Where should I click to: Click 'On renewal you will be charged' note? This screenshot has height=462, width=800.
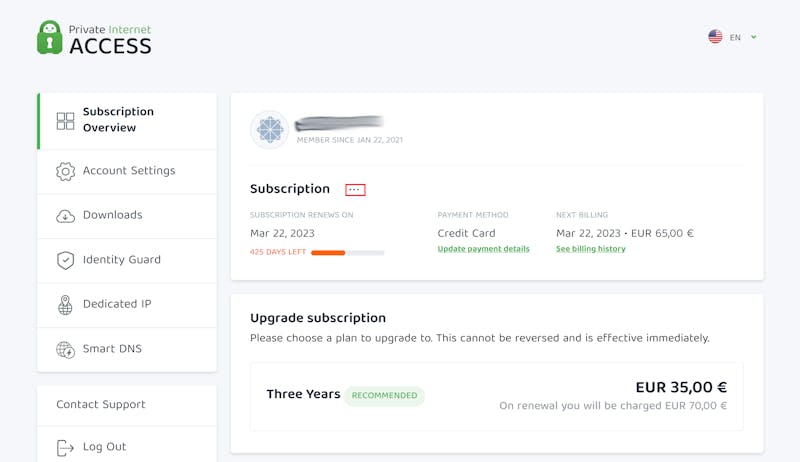[x=613, y=406]
